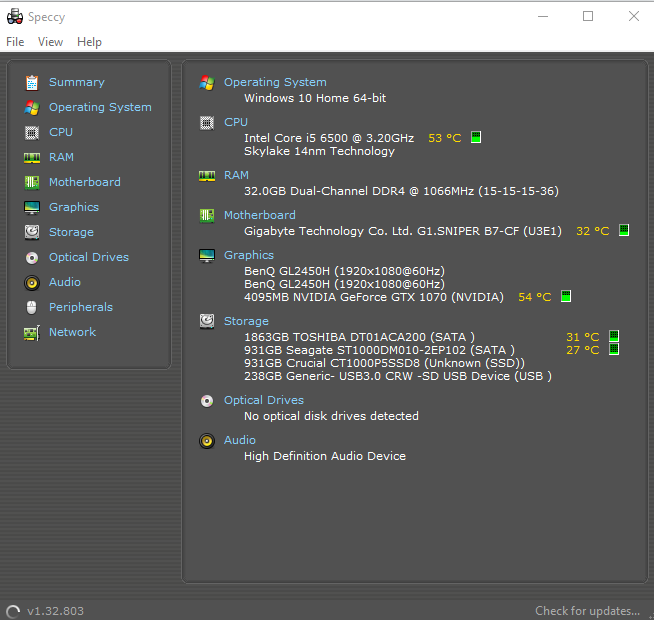This screenshot has height=620, width=654.
Task: Click the 53 °C CPU temperature value
Action: (445, 138)
